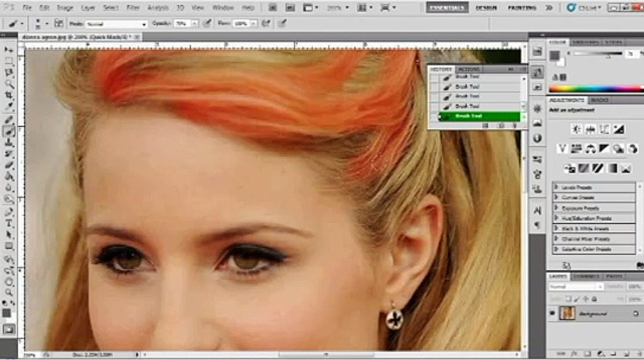This screenshot has height=360, width=644.
Task: Open the Filter menu
Action: coord(133,8)
